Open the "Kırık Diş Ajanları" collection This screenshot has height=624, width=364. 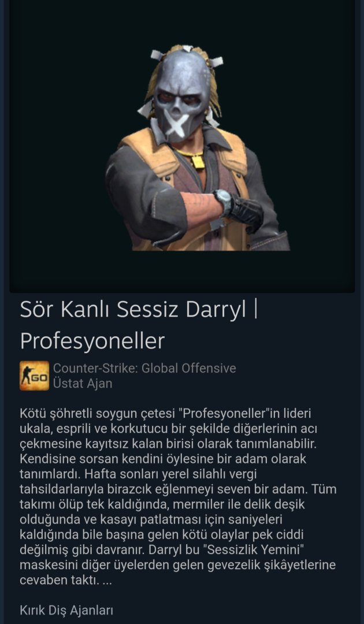[66, 610]
